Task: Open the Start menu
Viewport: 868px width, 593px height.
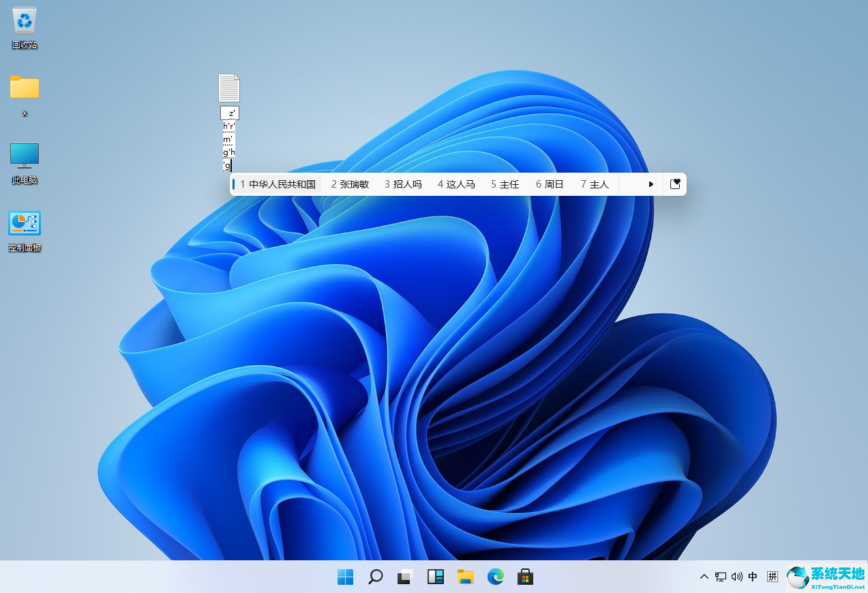Action: (x=345, y=576)
